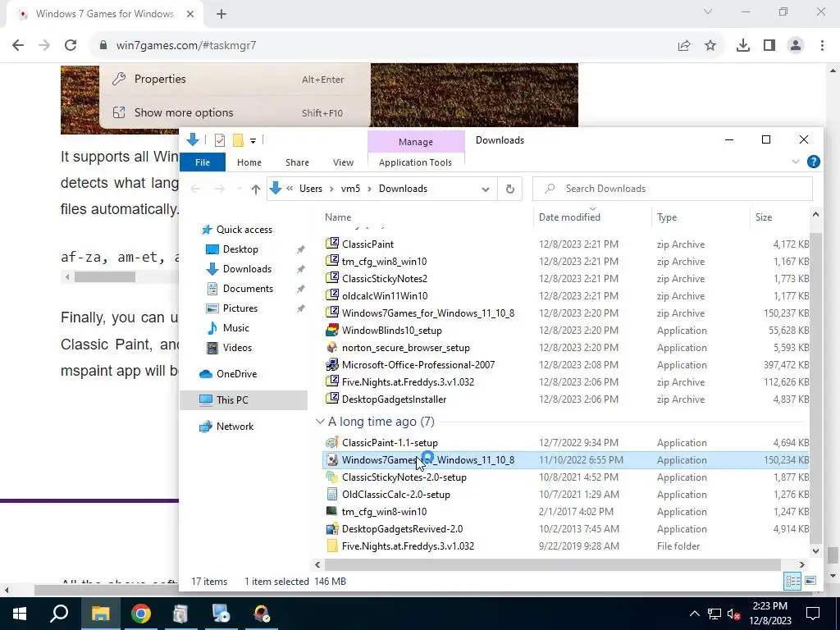Screen dimensions: 840x630
Task: Open the Chrome three-dot menu
Action: (x=822, y=46)
